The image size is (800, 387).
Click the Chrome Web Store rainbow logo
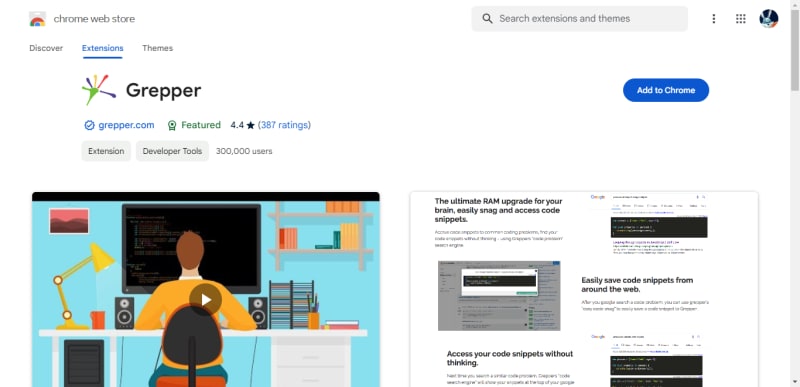point(37,19)
